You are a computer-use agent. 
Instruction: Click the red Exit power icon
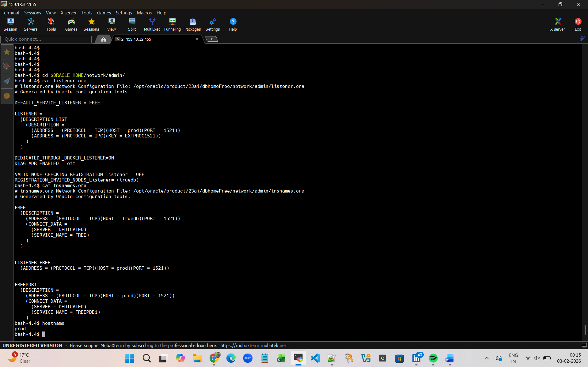click(x=578, y=24)
